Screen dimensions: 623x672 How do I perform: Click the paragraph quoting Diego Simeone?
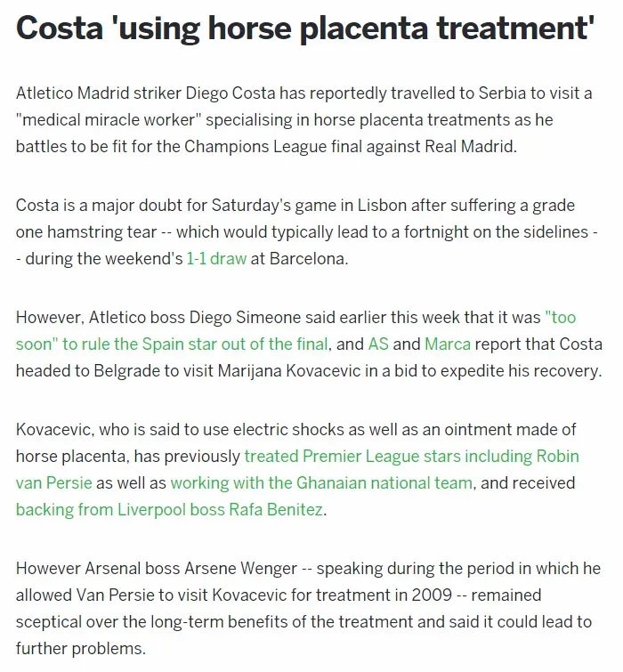[x=309, y=344]
